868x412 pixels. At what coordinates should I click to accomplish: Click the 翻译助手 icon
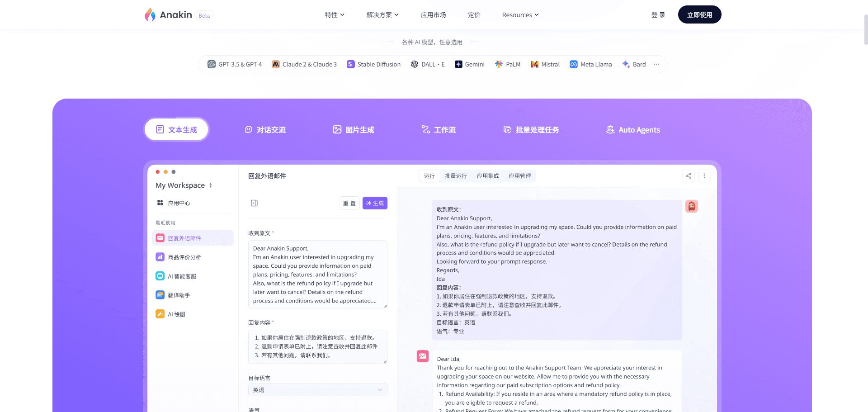tap(160, 295)
